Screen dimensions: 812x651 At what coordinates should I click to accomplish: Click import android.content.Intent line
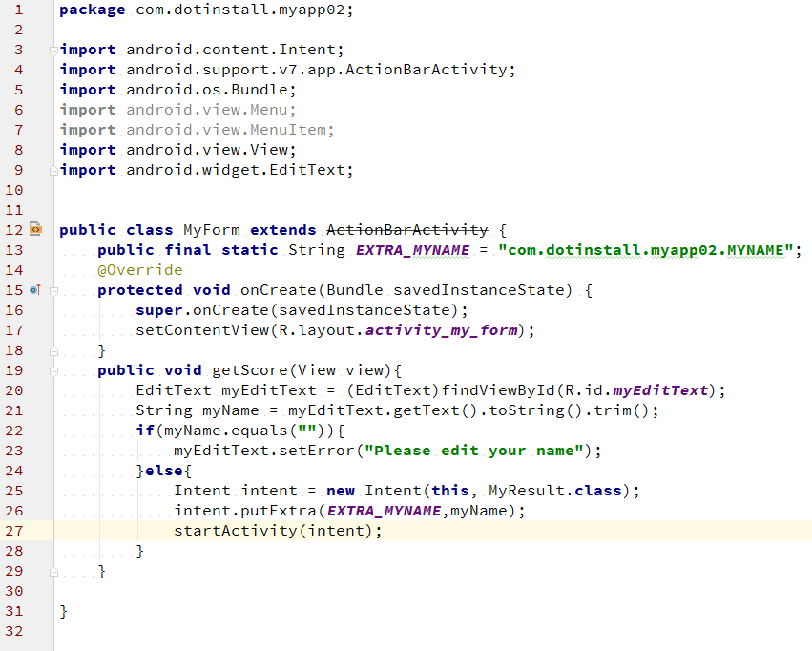(201, 50)
